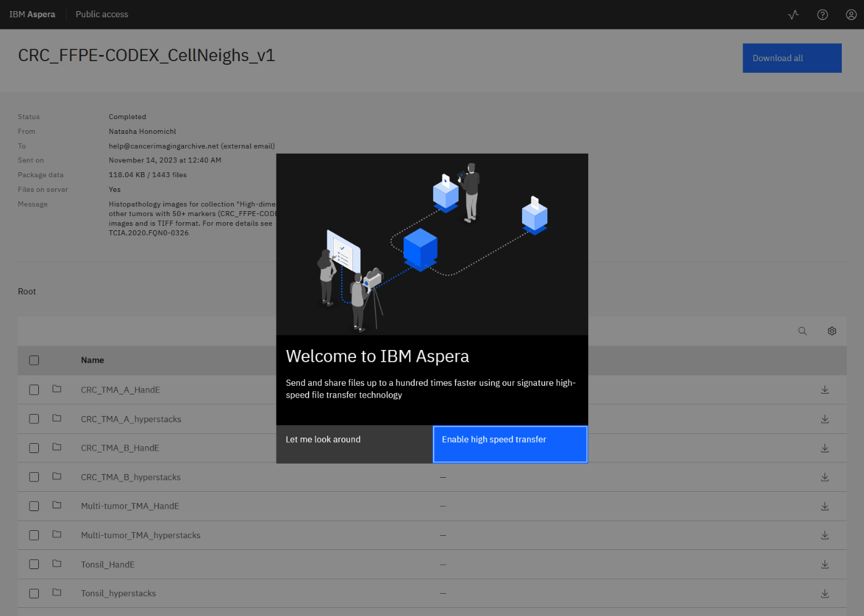Image resolution: width=864 pixels, height=616 pixels.
Task: Click Enable high speed transfer button
Action: [x=510, y=444]
